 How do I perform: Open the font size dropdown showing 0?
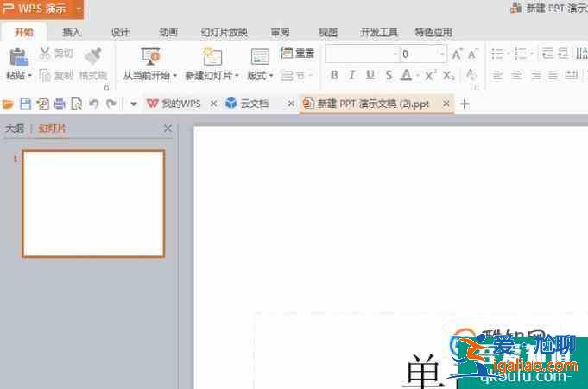(423, 54)
